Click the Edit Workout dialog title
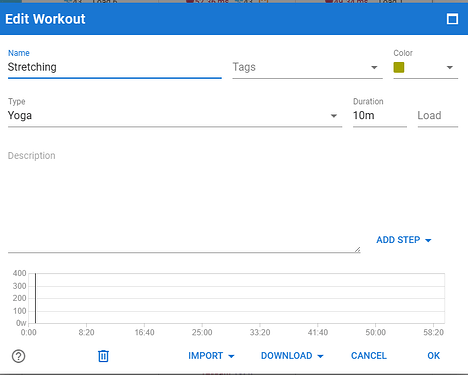Screen dimensions: 468x375 (45, 19)
